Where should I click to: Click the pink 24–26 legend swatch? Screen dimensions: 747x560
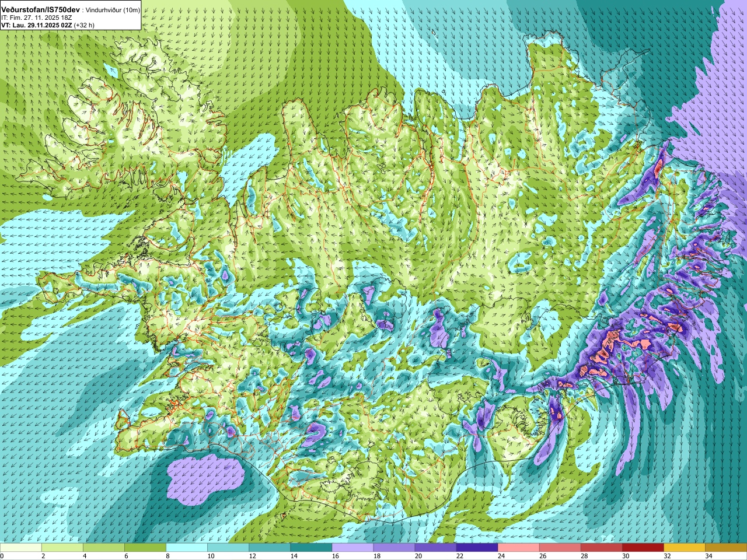518,548
